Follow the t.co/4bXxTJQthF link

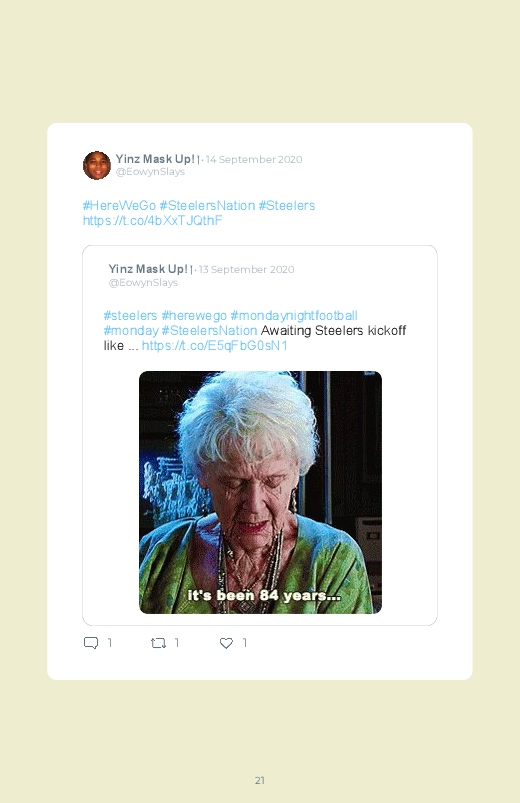153,221
